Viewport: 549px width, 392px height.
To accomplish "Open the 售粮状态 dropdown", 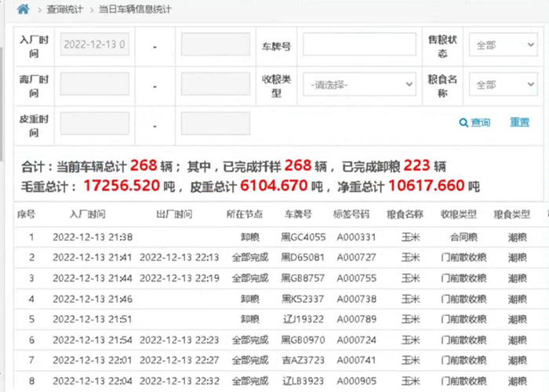I will coord(504,45).
